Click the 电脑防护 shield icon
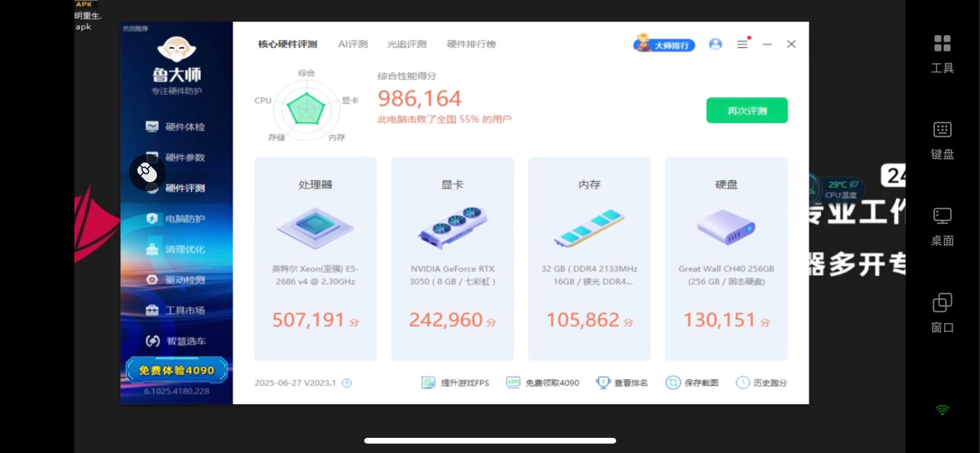The image size is (980, 453). [x=152, y=218]
